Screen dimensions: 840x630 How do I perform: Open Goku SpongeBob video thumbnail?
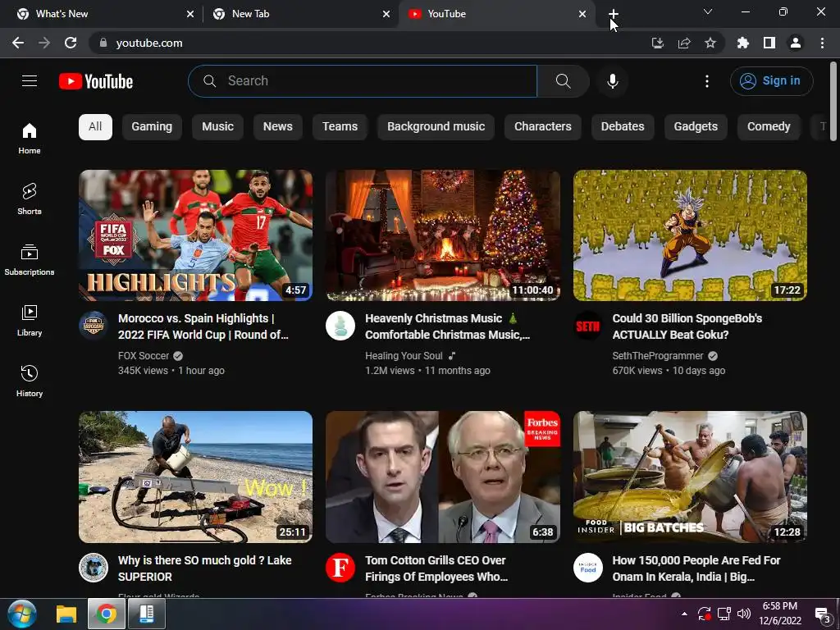pos(690,235)
